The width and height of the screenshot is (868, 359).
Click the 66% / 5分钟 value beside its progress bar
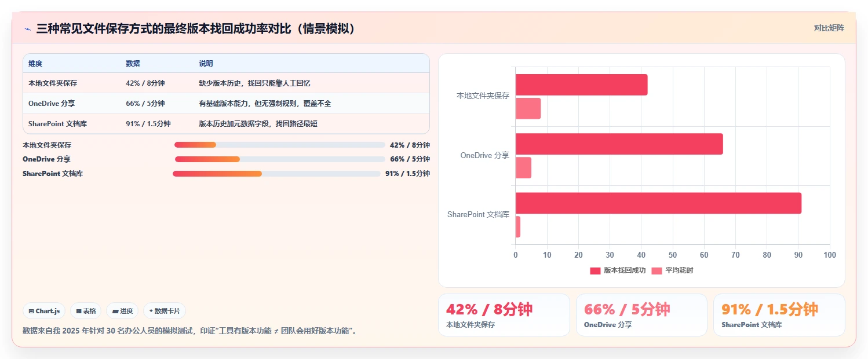[x=410, y=159]
